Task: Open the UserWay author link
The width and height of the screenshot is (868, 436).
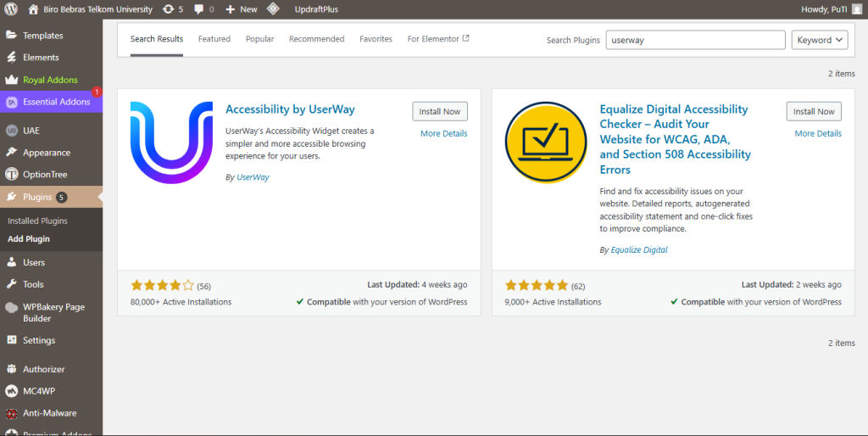Action: [253, 177]
